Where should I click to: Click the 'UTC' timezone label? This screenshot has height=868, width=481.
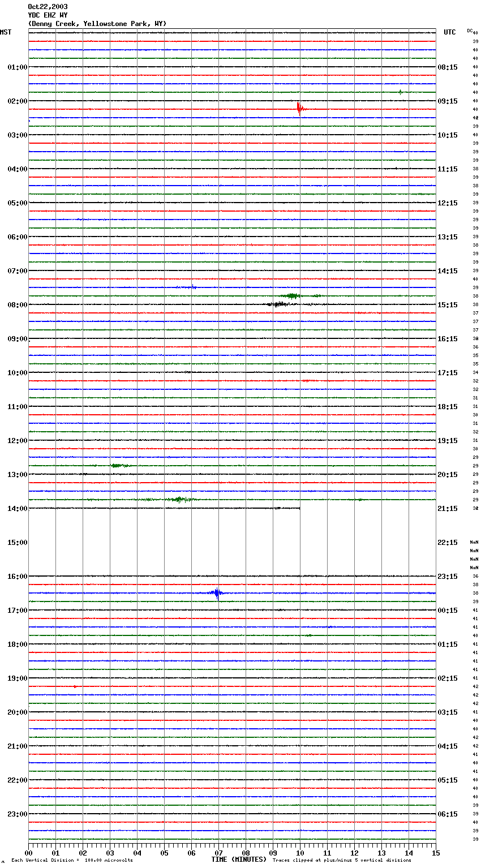(x=450, y=32)
